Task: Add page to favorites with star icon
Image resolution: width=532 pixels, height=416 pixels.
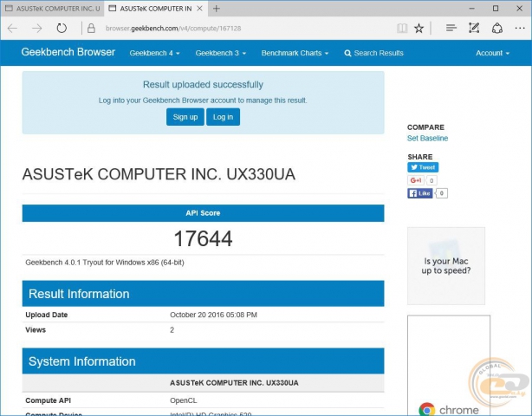Action: (419, 28)
